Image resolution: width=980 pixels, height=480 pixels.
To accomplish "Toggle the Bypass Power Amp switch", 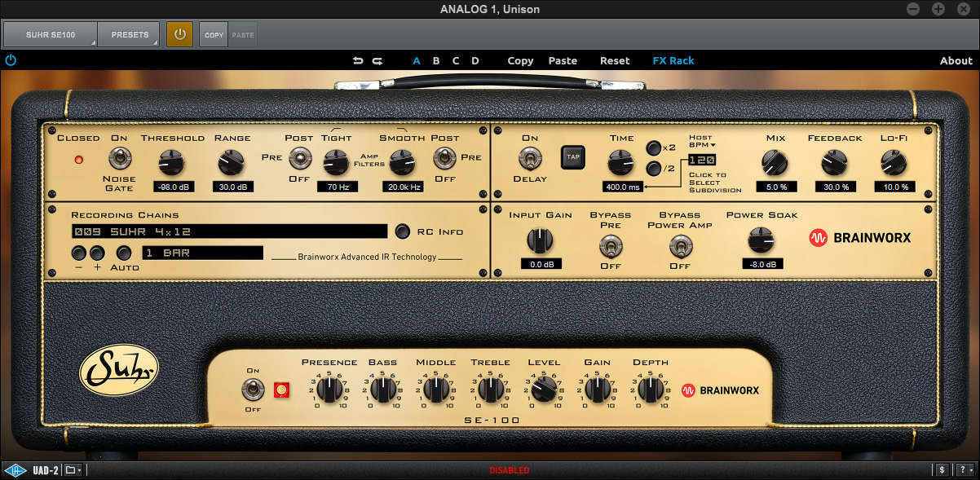I will click(680, 244).
